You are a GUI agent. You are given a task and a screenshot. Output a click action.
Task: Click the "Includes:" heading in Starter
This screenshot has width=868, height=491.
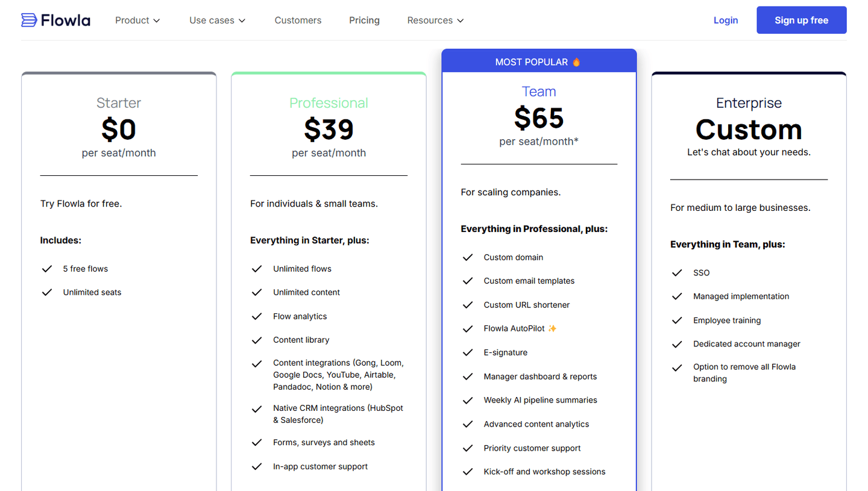coord(60,240)
